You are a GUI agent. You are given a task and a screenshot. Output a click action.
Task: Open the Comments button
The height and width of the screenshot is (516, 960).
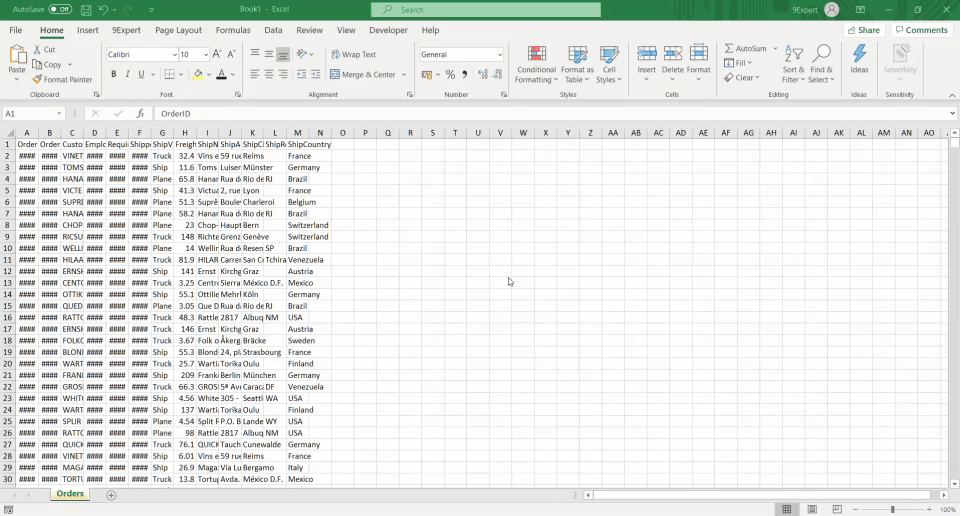921,30
